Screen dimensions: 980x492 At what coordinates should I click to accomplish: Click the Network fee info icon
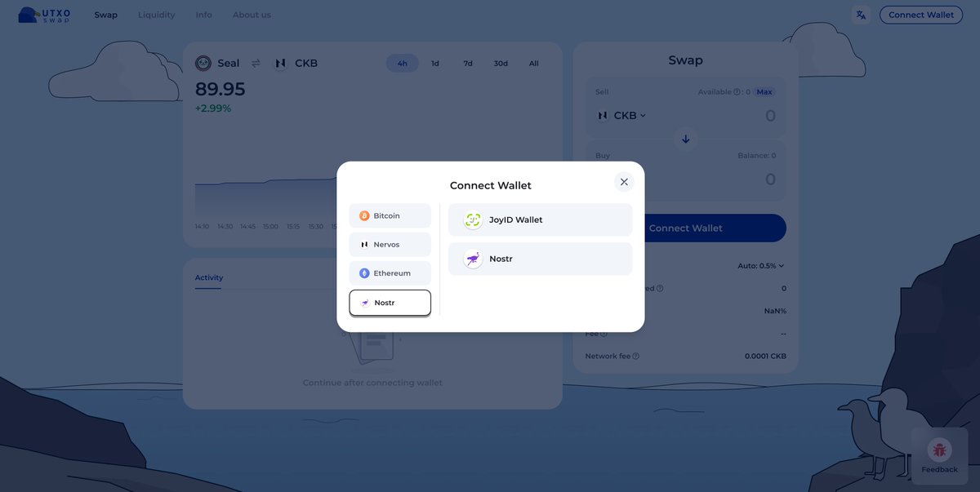(x=636, y=357)
